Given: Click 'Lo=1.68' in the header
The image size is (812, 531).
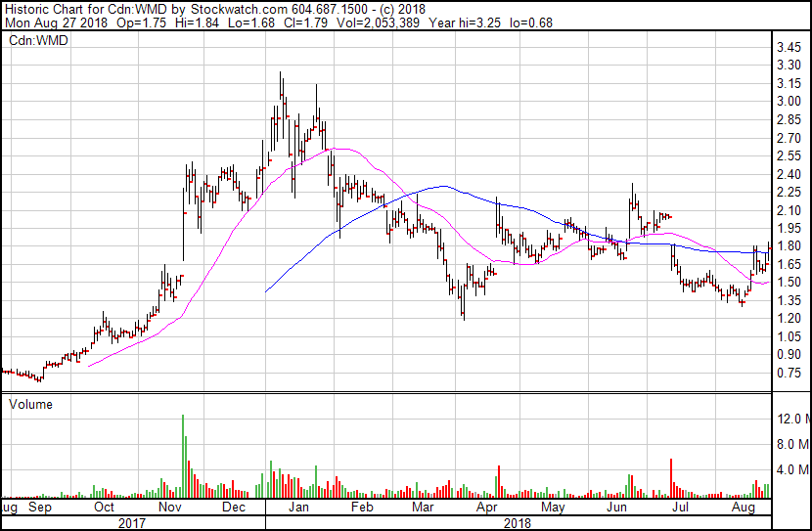Looking at the screenshot, I should [x=250, y=22].
